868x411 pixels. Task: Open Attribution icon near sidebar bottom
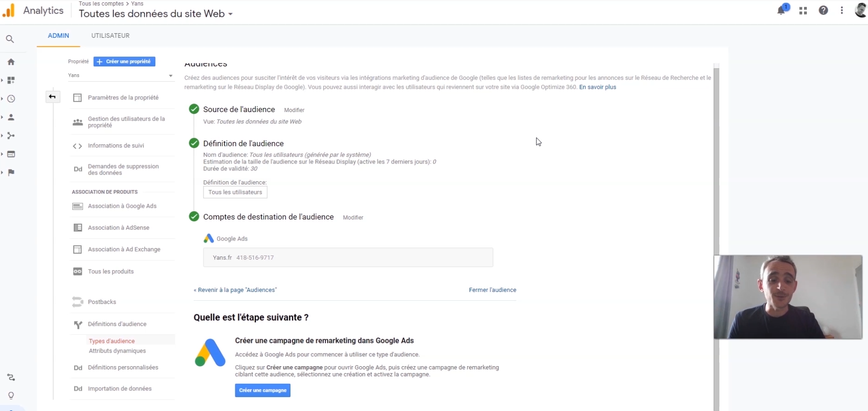click(x=11, y=377)
